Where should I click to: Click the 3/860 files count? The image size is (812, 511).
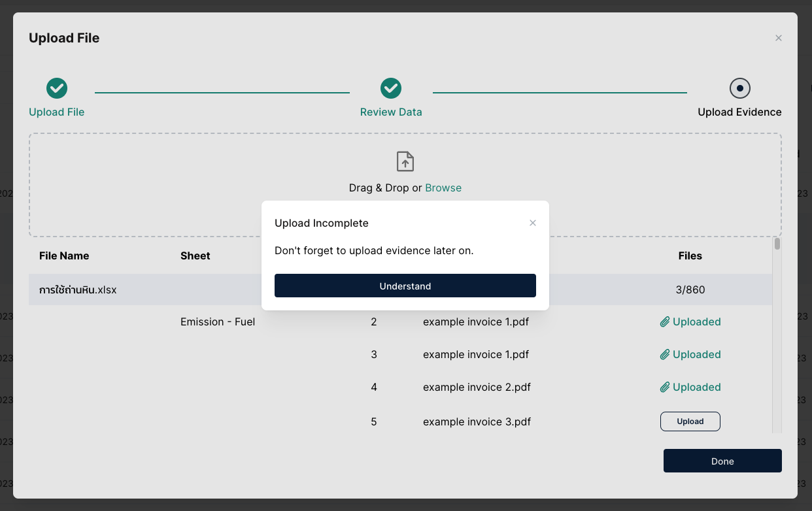690,289
